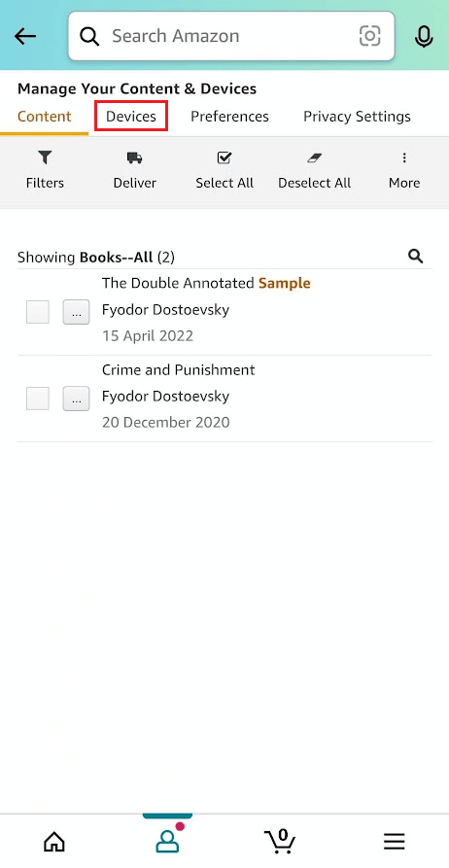Open actions menu for Crime and Punishment
Screen dimensions: 449x868
click(77, 399)
